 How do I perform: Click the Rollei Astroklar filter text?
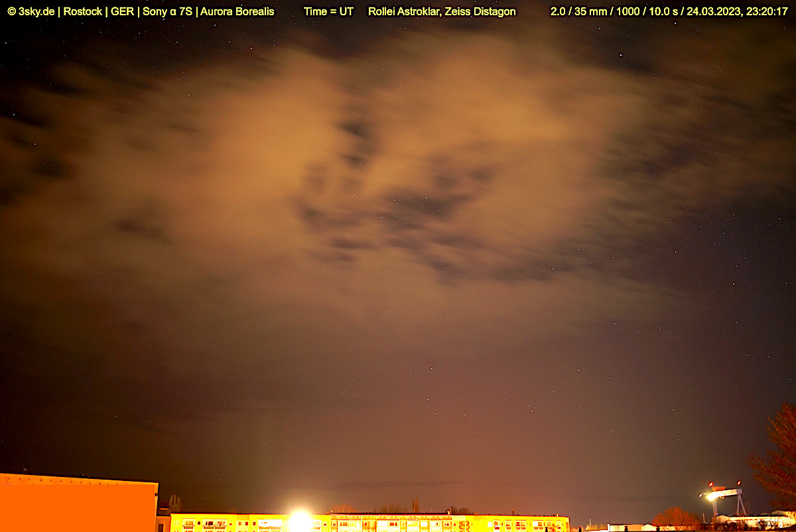(405, 12)
